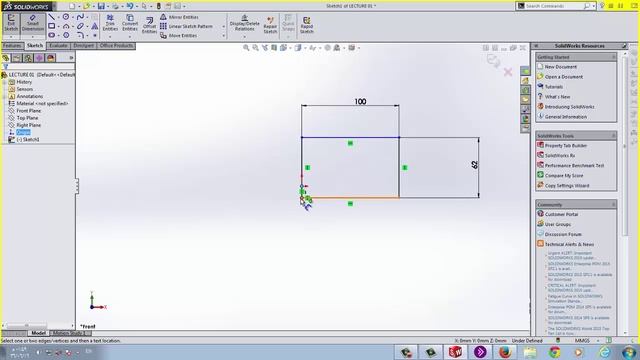Select Right Plane in the feature tree

tap(29, 125)
